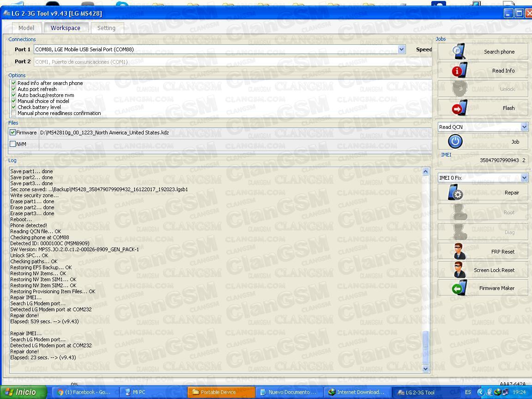
Task: Click log line 'Restoring Provisioning Item Files... OK'
Action: pyautogui.click(x=53, y=291)
